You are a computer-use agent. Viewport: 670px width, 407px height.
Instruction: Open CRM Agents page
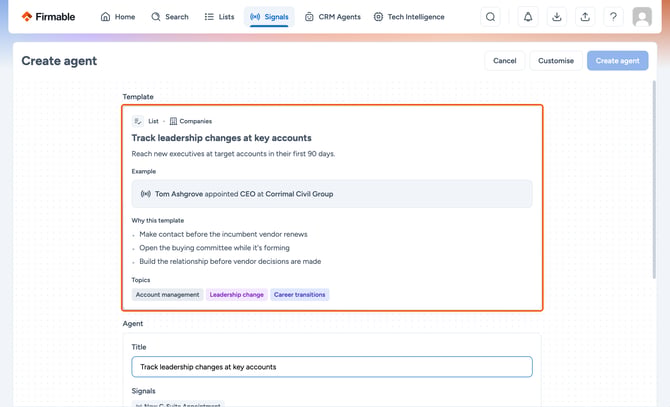click(x=333, y=17)
